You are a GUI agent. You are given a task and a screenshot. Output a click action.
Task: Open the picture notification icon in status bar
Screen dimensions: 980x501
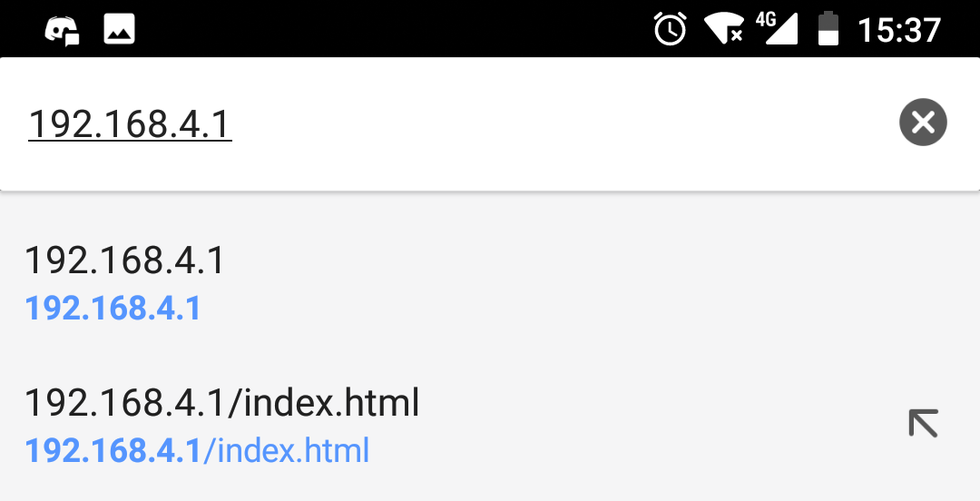(x=120, y=29)
